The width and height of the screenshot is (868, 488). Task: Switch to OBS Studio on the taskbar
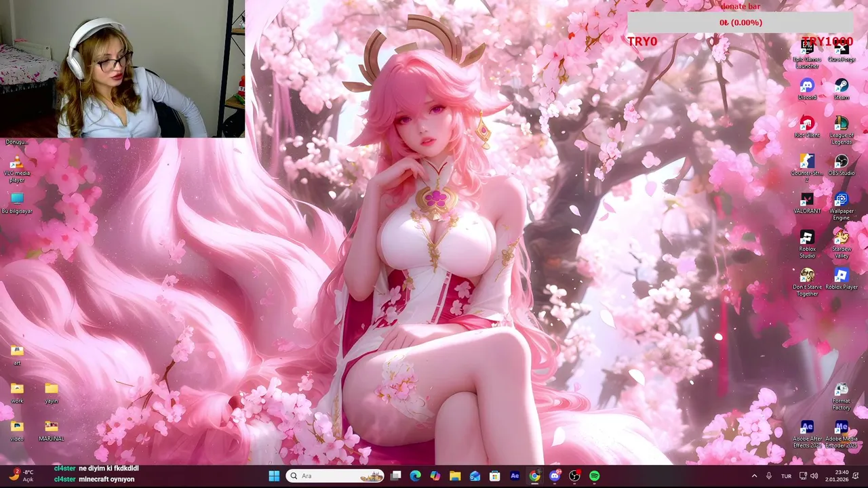pos(574,476)
